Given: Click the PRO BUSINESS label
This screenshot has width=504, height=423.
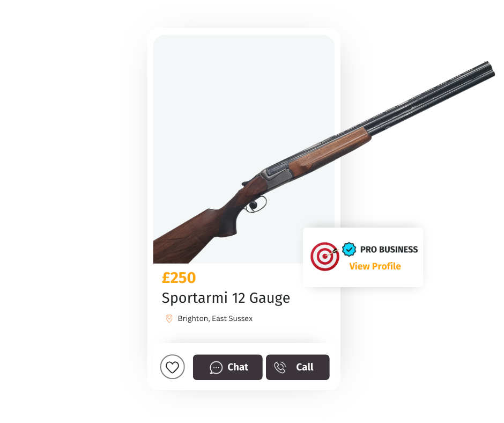Looking at the screenshot, I should click(x=389, y=250).
